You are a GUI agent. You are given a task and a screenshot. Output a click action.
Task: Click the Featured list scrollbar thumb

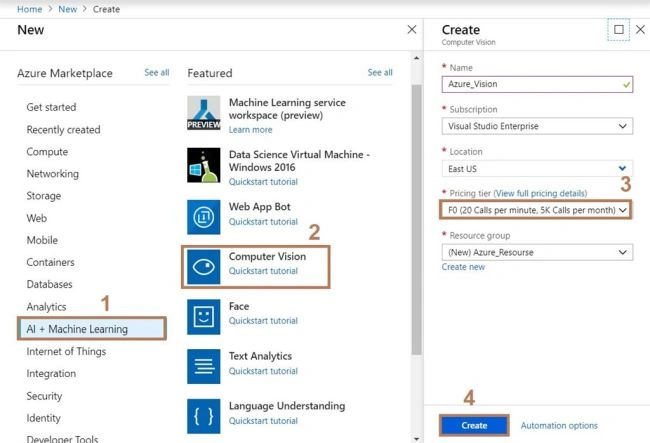pos(416,220)
